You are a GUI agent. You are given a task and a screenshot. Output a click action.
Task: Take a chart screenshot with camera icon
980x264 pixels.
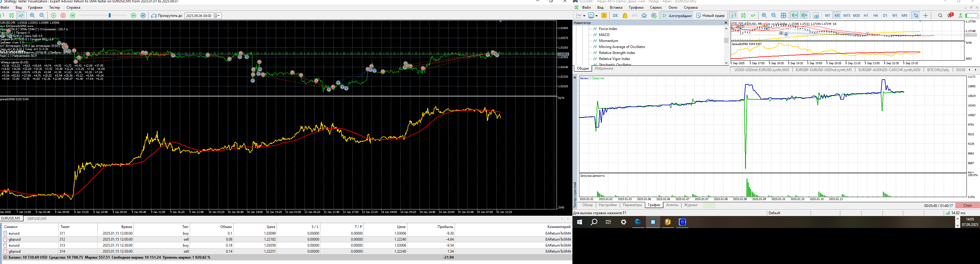(x=816, y=16)
